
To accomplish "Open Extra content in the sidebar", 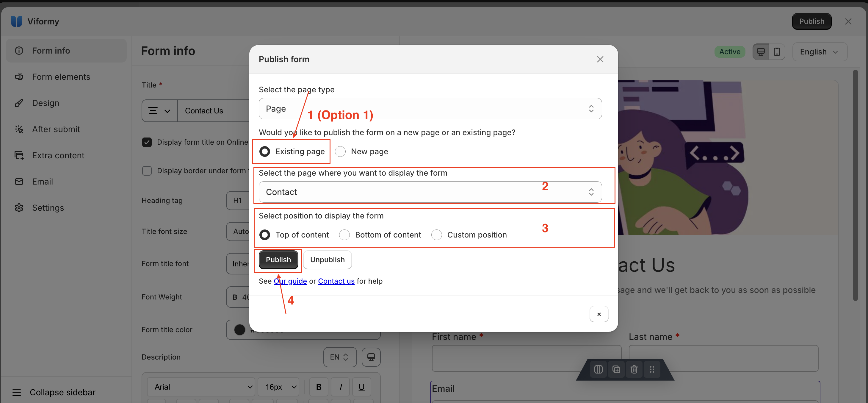I will click(x=66, y=155).
